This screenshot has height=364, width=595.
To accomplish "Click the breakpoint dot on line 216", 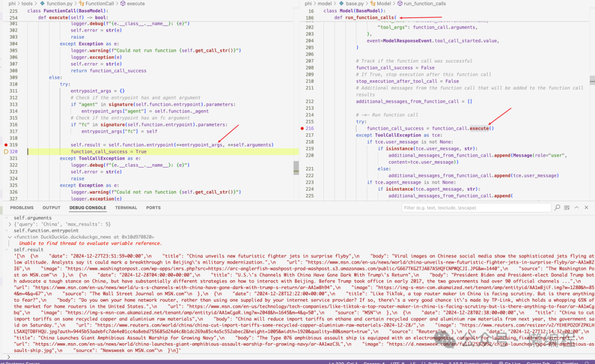I will click(x=302, y=128).
